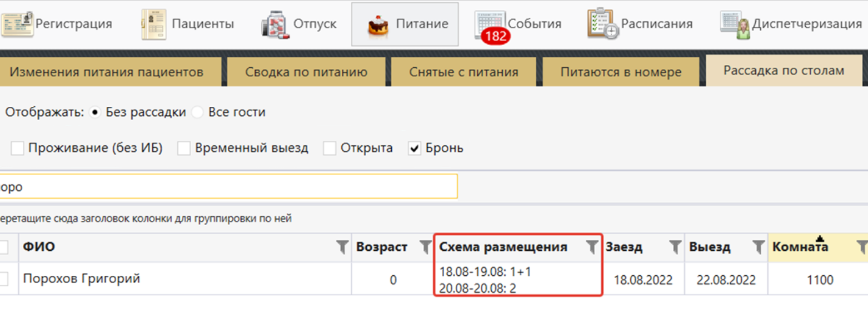Select the Питание cake icon
868x327 pixels.
click(378, 25)
